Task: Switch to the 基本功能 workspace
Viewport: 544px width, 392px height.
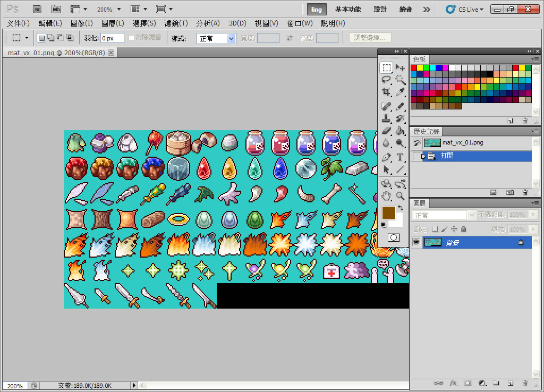Action: click(348, 10)
